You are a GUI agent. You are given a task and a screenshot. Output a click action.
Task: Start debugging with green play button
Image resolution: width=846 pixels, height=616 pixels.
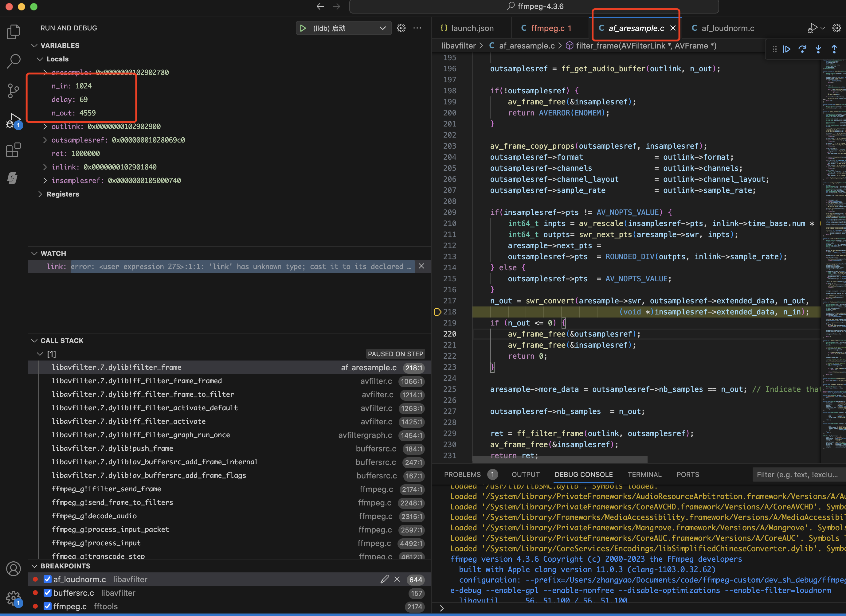(x=303, y=28)
